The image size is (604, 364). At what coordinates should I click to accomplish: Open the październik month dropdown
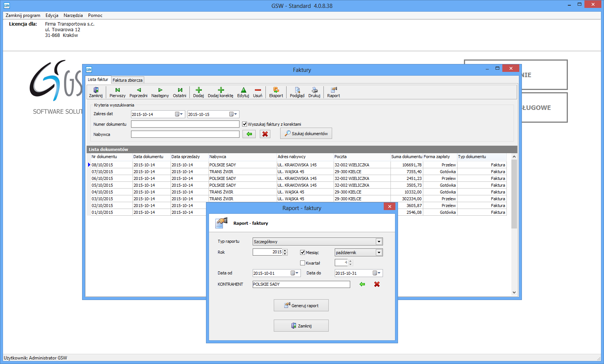[x=379, y=253]
